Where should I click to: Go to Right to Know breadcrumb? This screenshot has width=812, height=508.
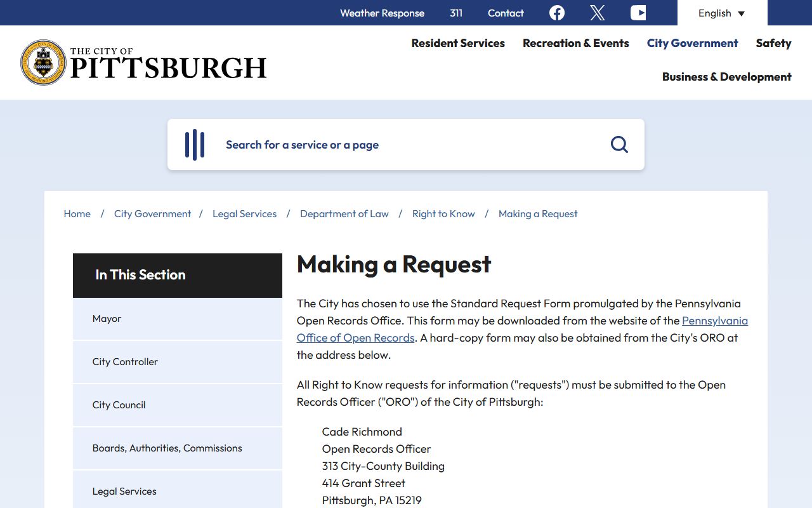[443, 214]
